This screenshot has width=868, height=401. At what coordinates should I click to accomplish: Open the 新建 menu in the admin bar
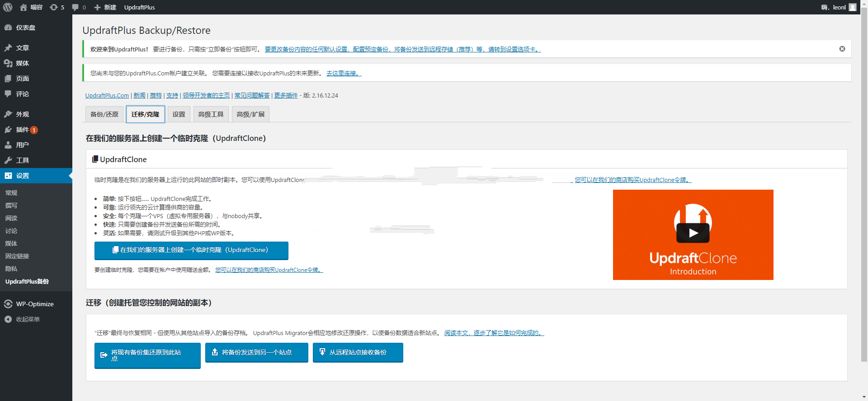coord(105,7)
